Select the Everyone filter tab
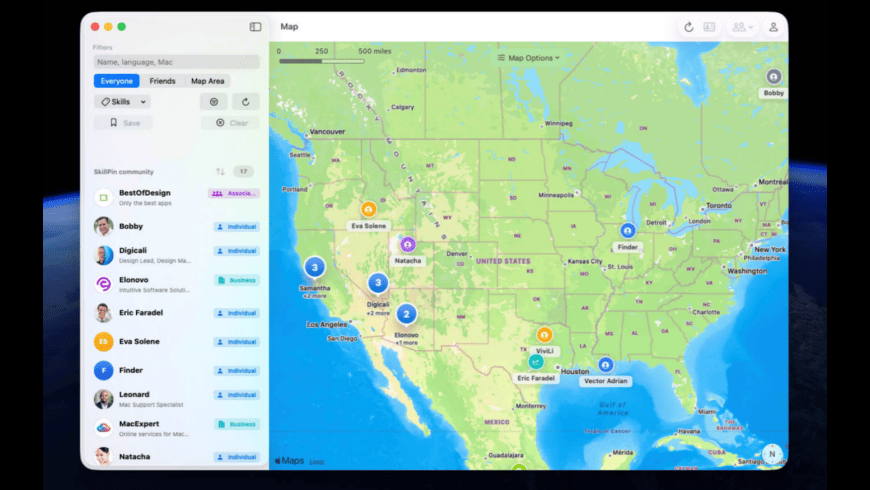This screenshot has height=490, width=870. tap(117, 81)
